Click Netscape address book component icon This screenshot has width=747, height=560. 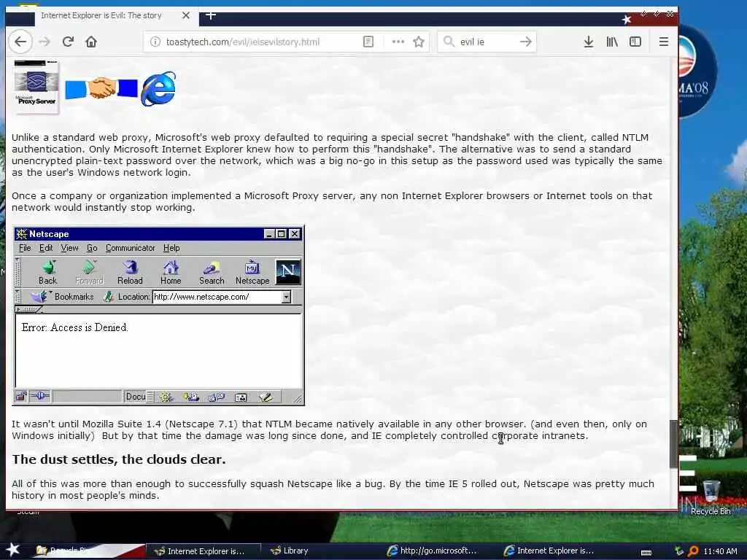pos(241,397)
